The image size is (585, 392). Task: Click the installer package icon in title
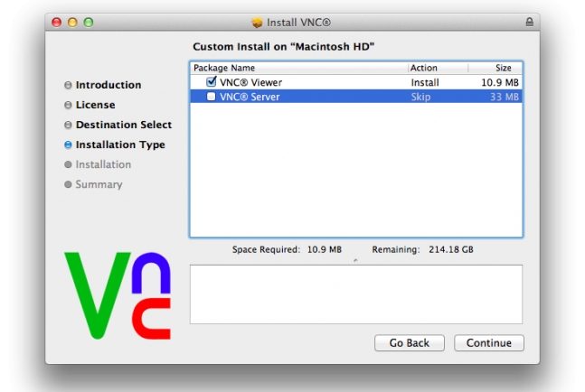257,23
